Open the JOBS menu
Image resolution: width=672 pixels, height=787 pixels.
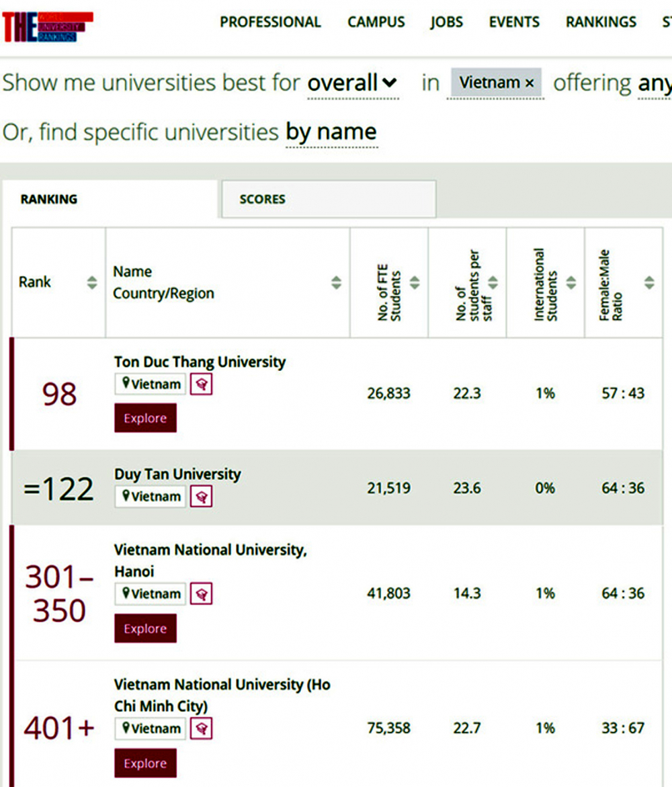(447, 22)
